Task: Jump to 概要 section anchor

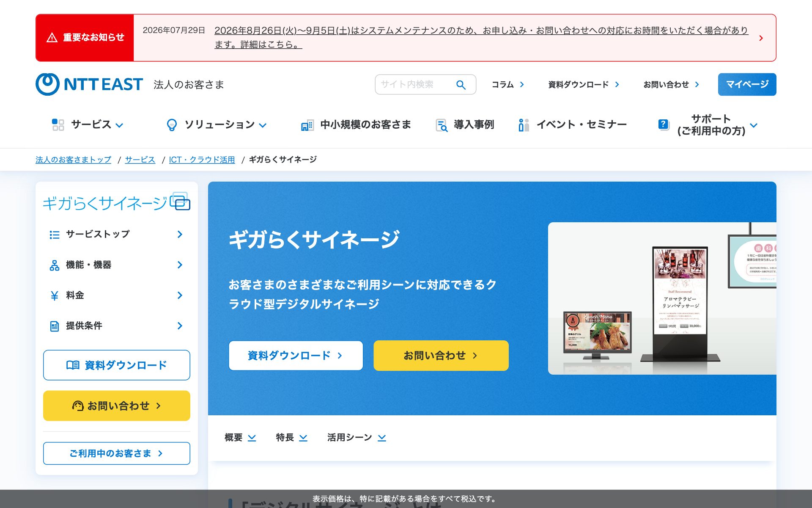Action: point(240,437)
